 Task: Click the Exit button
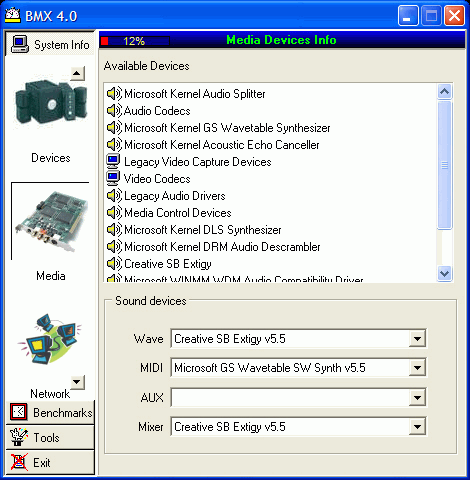(50, 462)
